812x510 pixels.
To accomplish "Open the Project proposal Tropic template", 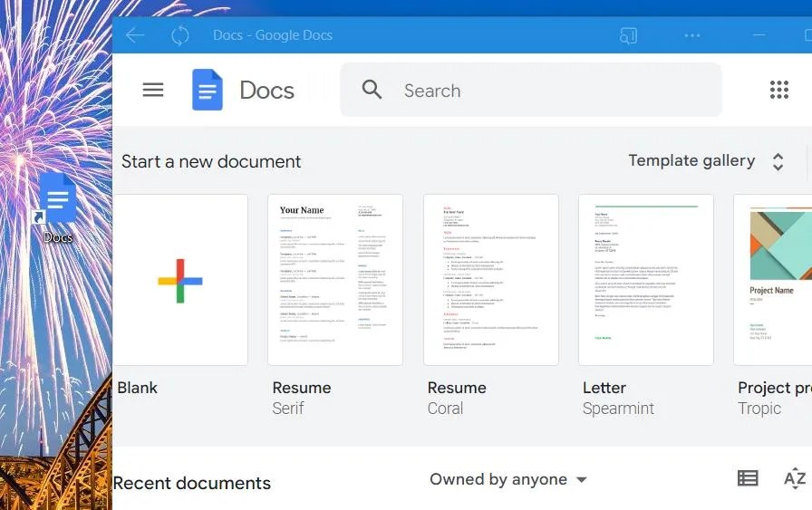I will tap(773, 280).
